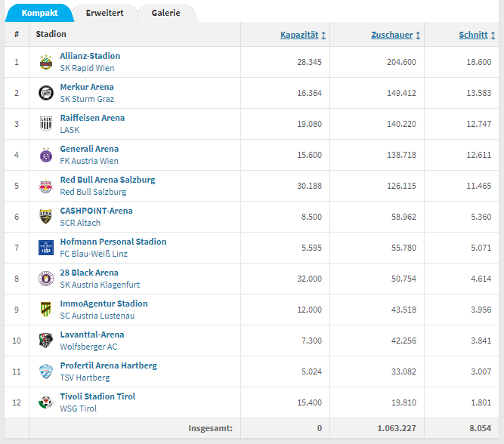The height and width of the screenshot is (444, 504).
Task: Switch to the Galerie tab
Action: coord(165,13)
